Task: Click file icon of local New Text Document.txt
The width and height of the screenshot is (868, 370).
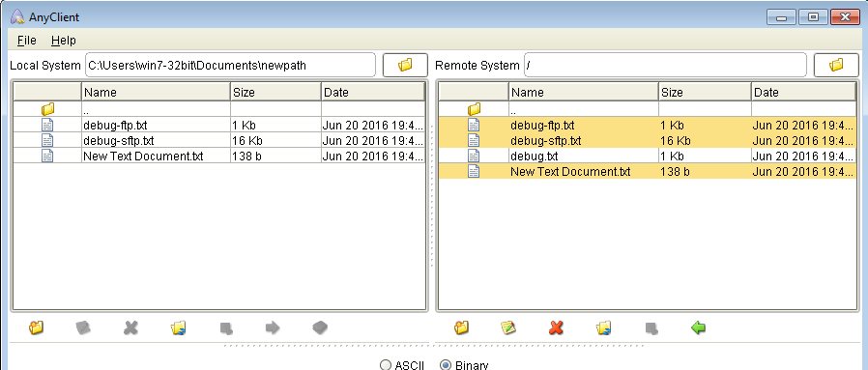Action: pos(47,156)
